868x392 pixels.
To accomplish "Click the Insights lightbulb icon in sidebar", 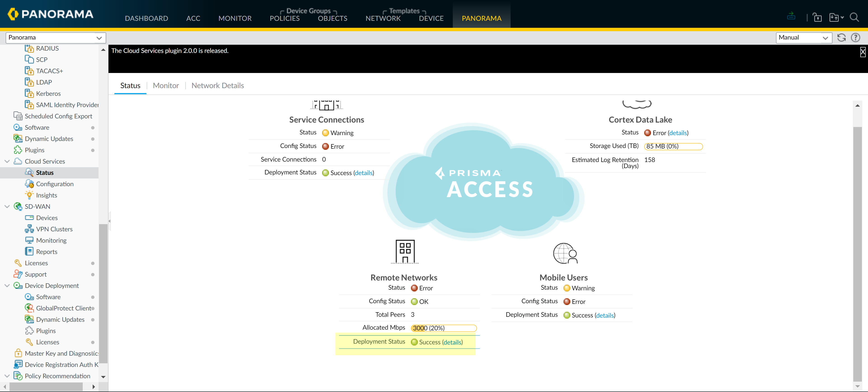I will [x=29, y=195].
